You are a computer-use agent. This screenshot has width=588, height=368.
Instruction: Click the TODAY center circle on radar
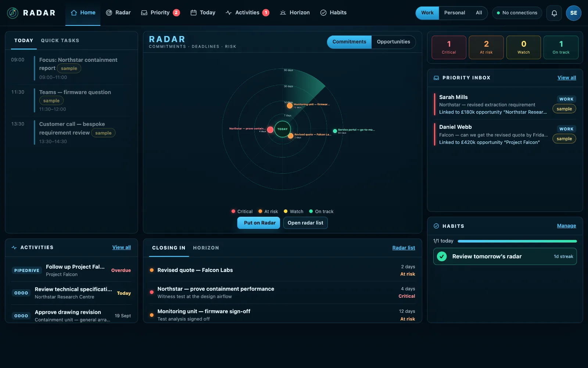click(283, 129)
